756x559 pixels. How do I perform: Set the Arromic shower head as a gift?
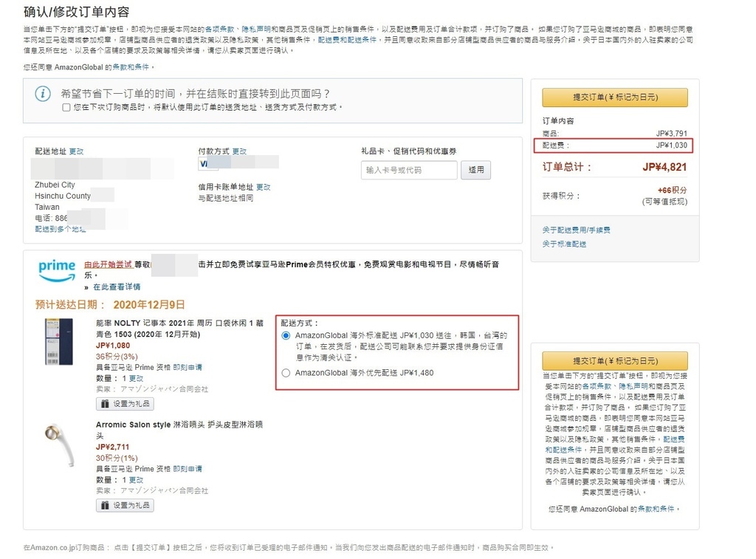pos(125,506)
